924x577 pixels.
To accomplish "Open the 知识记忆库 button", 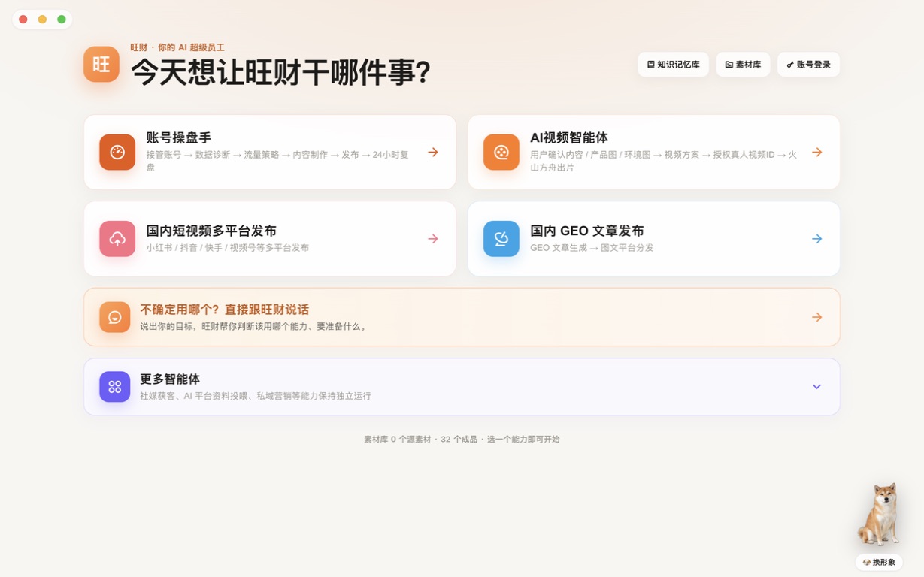I will (673, 65).
